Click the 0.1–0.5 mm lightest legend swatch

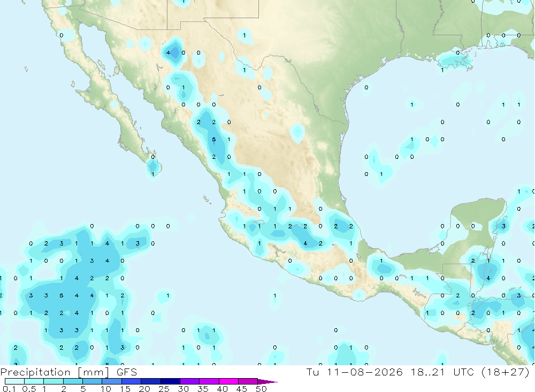[x=14, y=381]
